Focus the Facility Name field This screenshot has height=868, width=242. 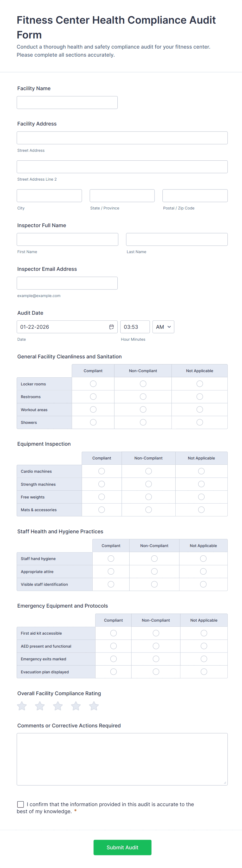[x=67, y=102]
